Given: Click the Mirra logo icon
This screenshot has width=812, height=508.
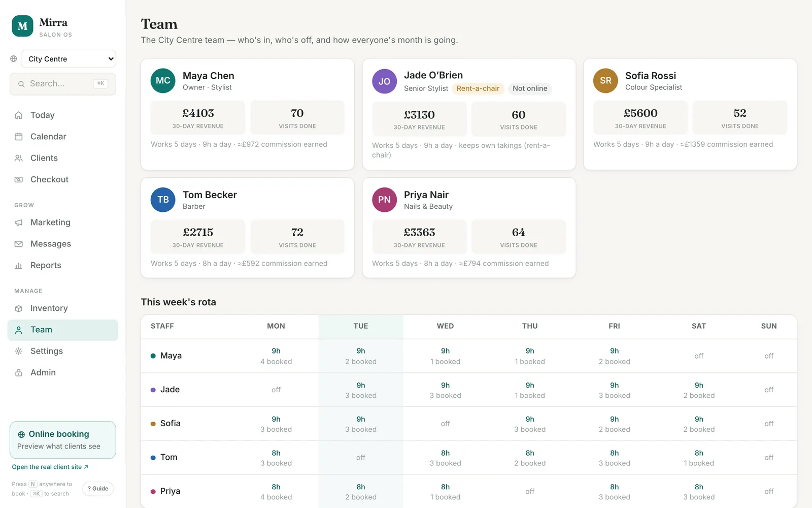Looking at the screenshot, I should (22, 26).
